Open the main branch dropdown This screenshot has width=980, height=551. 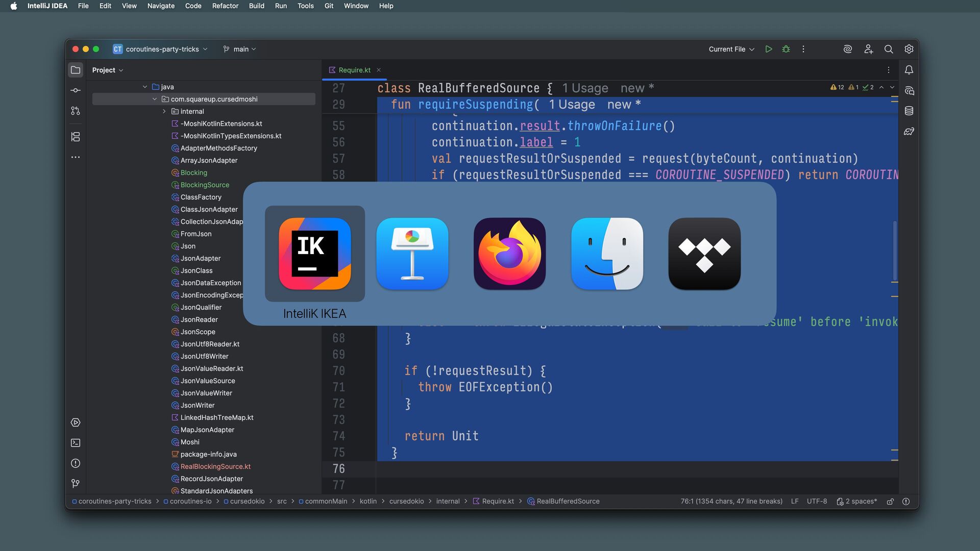click(x=240, y=49)
